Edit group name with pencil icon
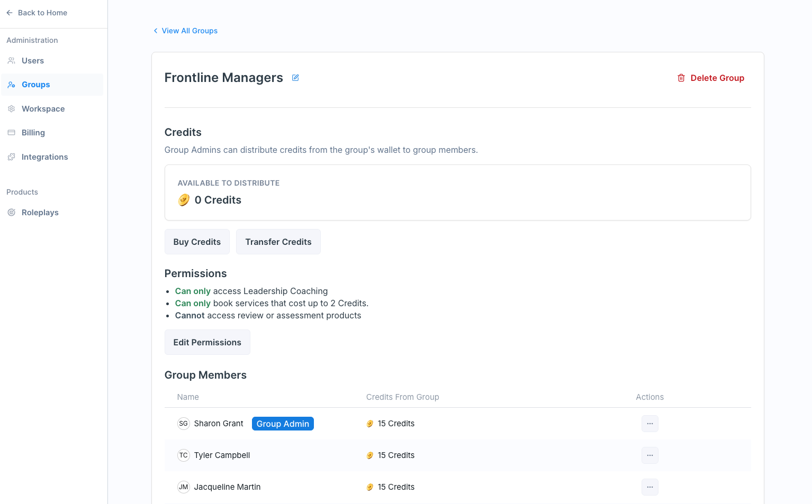 click(x=295, y=78)
